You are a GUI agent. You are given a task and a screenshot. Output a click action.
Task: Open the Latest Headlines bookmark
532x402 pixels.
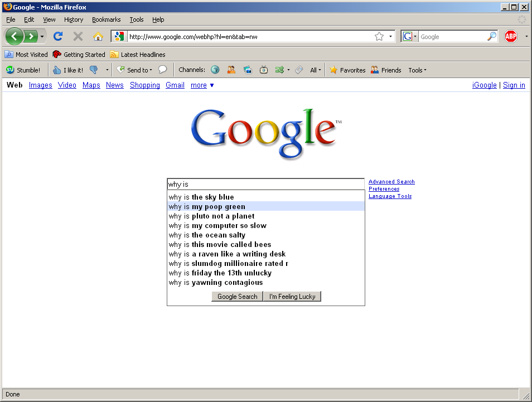pyautogui.click(x=142, y=55)
